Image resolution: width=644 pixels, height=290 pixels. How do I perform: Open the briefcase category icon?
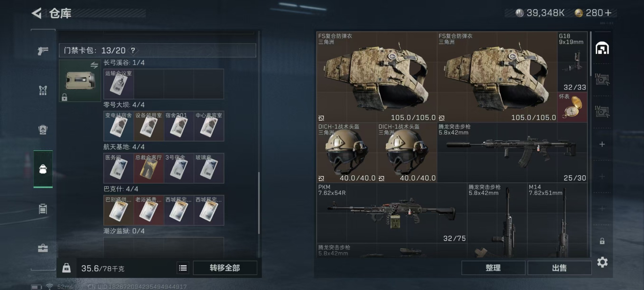[43, 248]
